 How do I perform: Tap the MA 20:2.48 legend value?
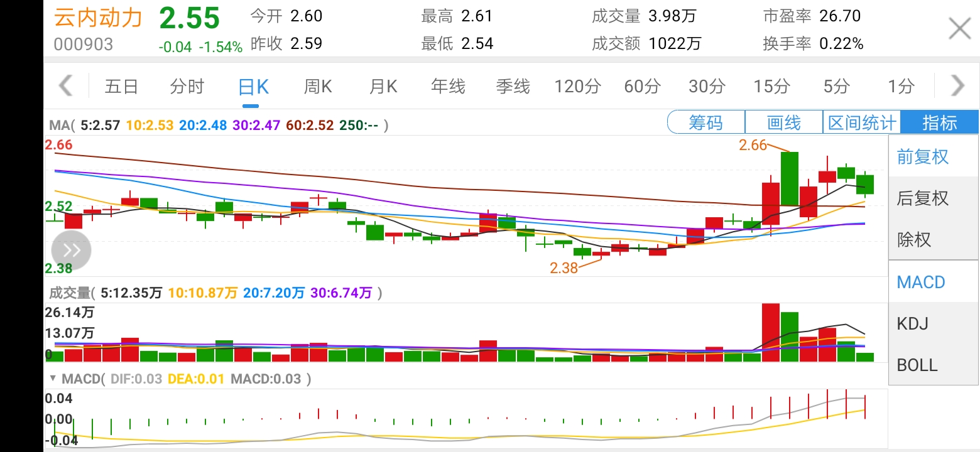pyautogui.click(x=203, y=126)
